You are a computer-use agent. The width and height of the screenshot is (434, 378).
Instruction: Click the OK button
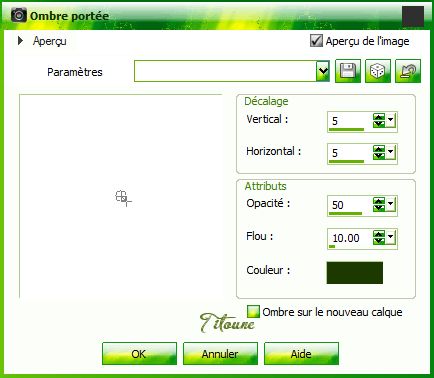(x=139, y=353)
